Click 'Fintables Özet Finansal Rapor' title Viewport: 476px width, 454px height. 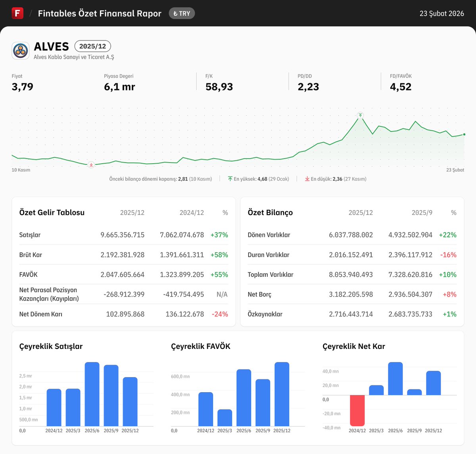point(99,13)
